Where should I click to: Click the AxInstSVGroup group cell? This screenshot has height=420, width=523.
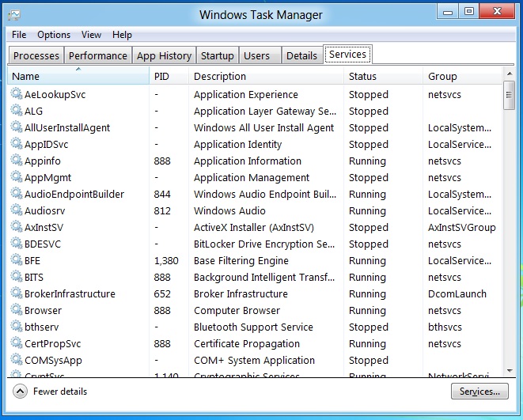[461, 228]
